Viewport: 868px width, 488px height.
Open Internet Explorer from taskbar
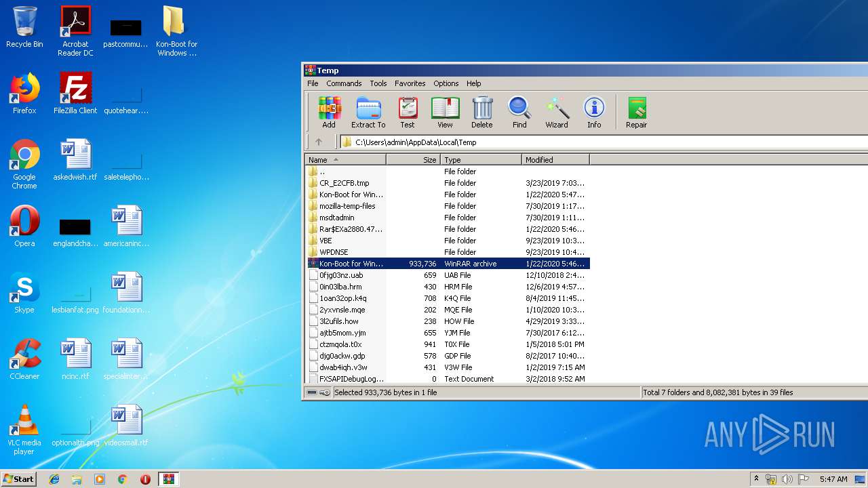pos(54,479)
